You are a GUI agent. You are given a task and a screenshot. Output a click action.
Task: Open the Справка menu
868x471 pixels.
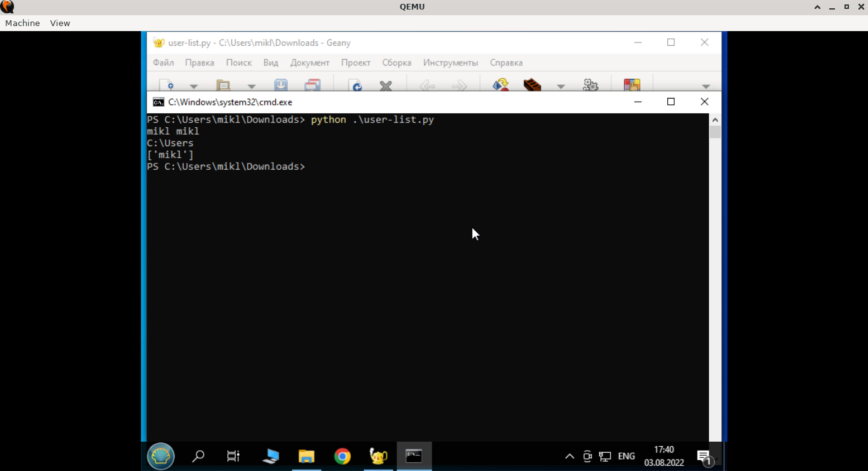506,62
